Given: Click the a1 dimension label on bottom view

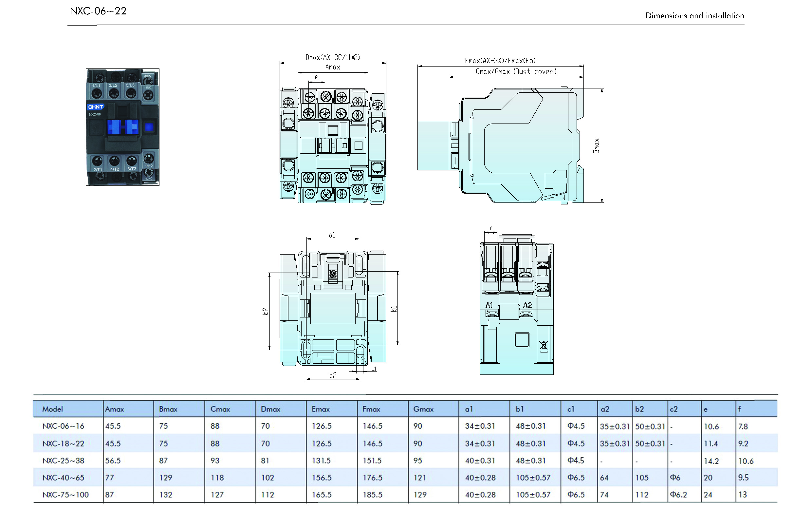Looking at the screenshot, I should pos(332,235).
